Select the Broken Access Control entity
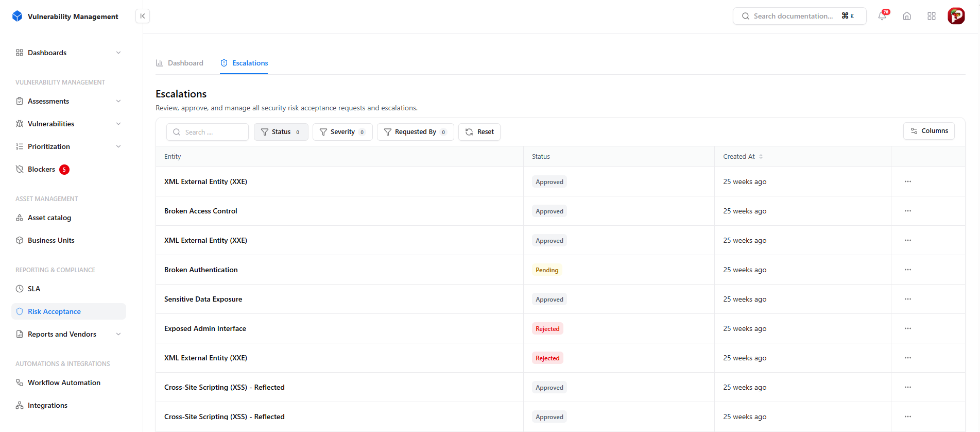 pyautogui.click(x=201, y=211)
